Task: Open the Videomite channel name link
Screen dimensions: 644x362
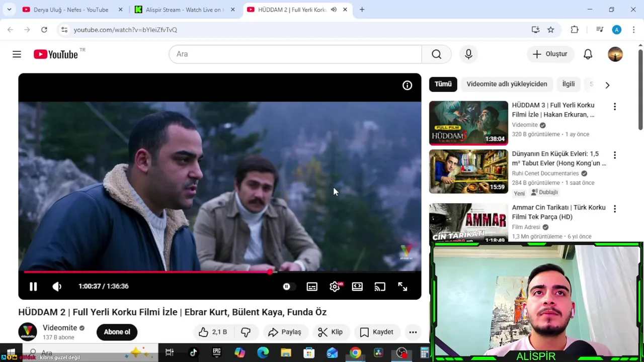Action: click(60, 328)
